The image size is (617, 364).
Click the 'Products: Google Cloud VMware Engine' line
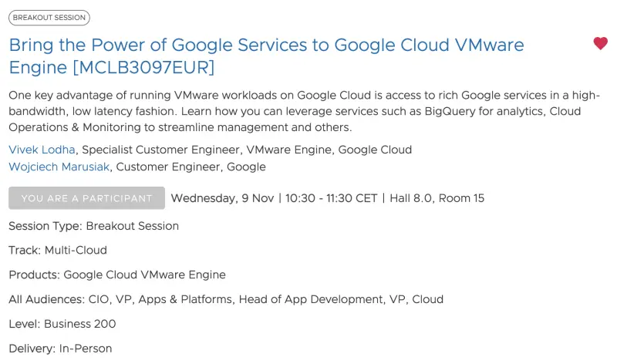point(117,275)
